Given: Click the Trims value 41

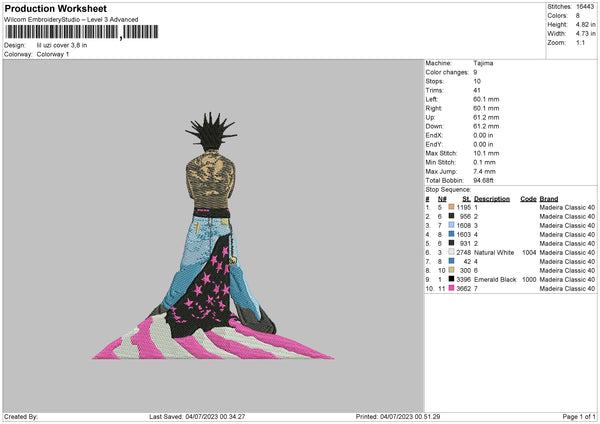Looking at the screenshot, I should 477,91.
